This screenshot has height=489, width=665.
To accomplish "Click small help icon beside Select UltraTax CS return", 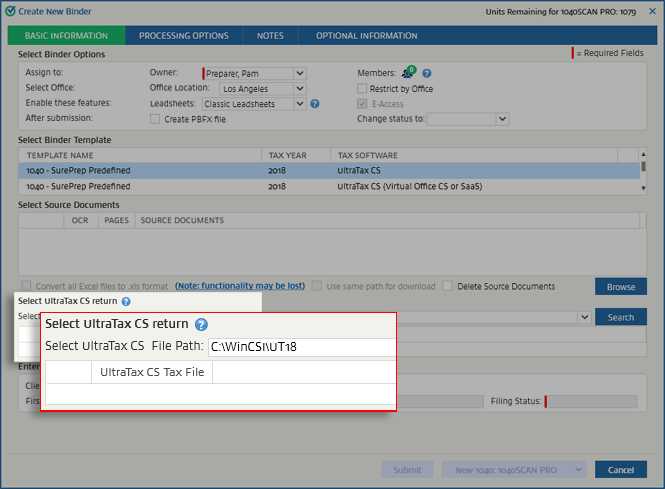I will click(126, 300).
